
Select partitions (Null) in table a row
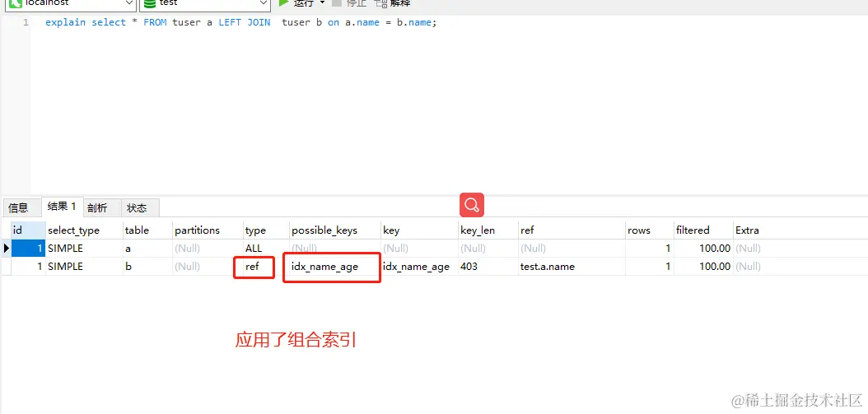[x=208, y=249]
